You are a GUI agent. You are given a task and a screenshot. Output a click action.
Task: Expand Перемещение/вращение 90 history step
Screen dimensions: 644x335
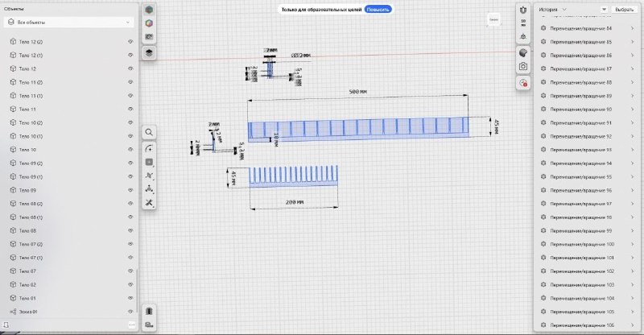[588, 110]
